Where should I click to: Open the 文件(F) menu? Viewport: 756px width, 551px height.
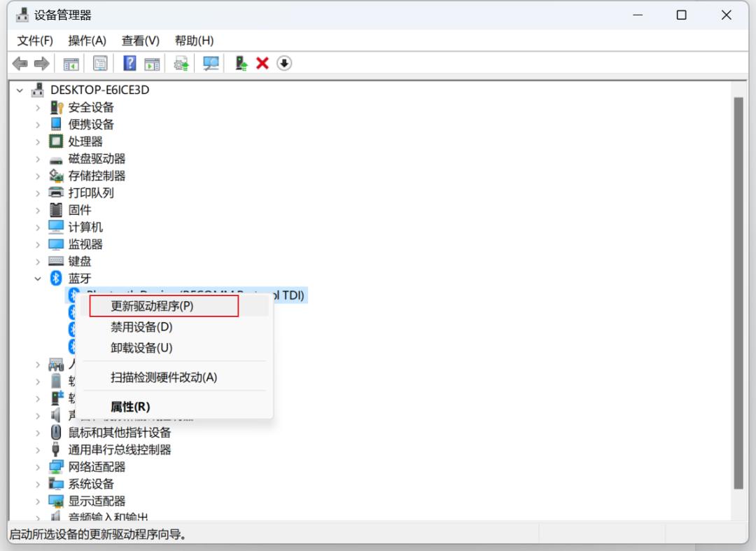click(35, 41)
